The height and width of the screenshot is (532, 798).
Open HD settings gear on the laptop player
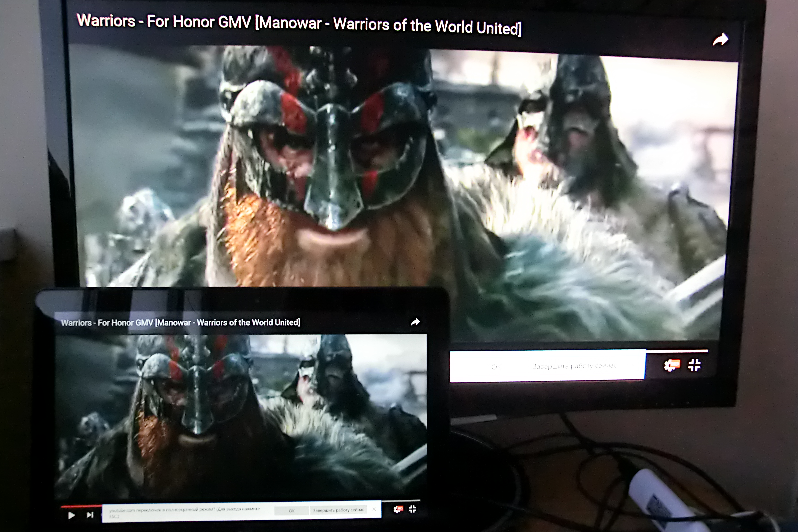(398, 509)
